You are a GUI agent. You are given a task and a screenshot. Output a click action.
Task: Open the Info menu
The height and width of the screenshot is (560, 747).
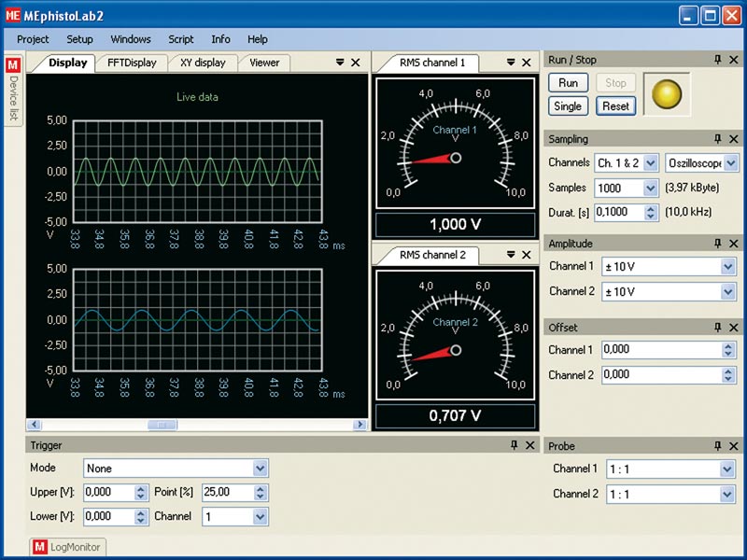[220, 39]
